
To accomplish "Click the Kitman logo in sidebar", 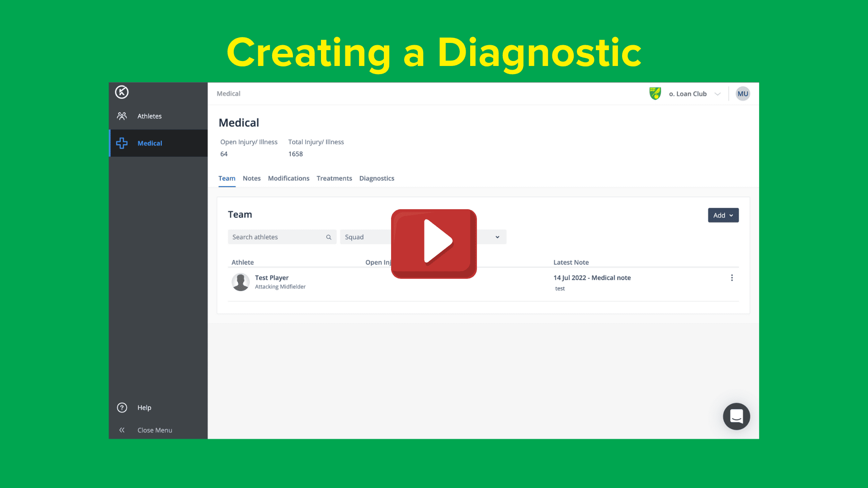I will [122, 92].
